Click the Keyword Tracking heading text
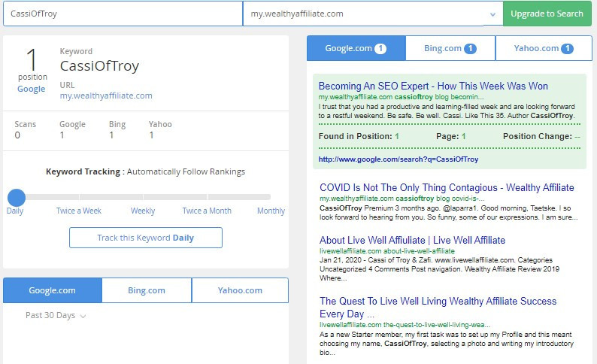Screen dimensions: 597x364 pyautogui.click(x=145, y=171)
